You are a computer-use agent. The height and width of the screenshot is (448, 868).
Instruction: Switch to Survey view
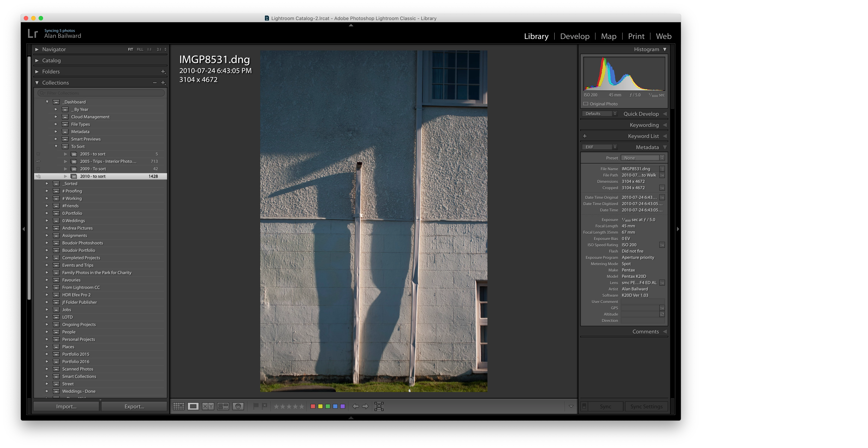(223, 406)
